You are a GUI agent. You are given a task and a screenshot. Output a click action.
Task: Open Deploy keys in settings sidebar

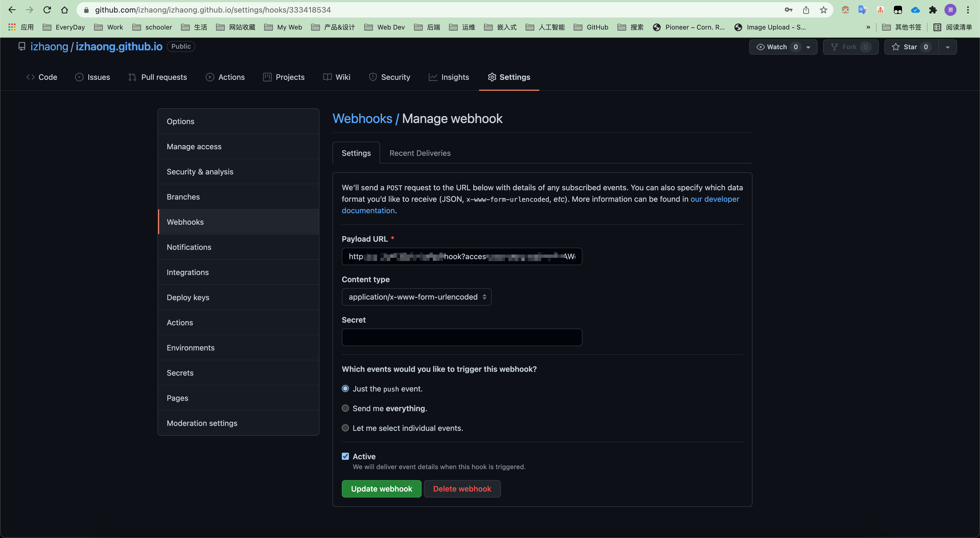point(188,297)
